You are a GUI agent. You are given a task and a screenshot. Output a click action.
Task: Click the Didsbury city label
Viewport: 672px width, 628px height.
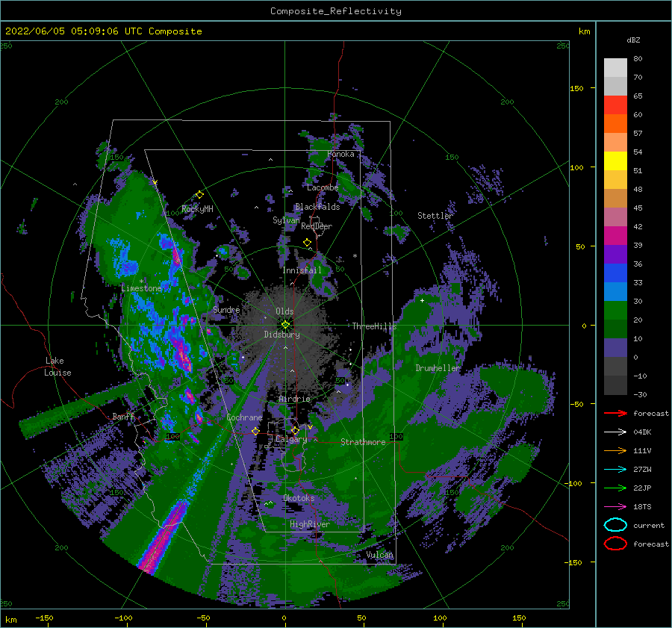(282, 335)
